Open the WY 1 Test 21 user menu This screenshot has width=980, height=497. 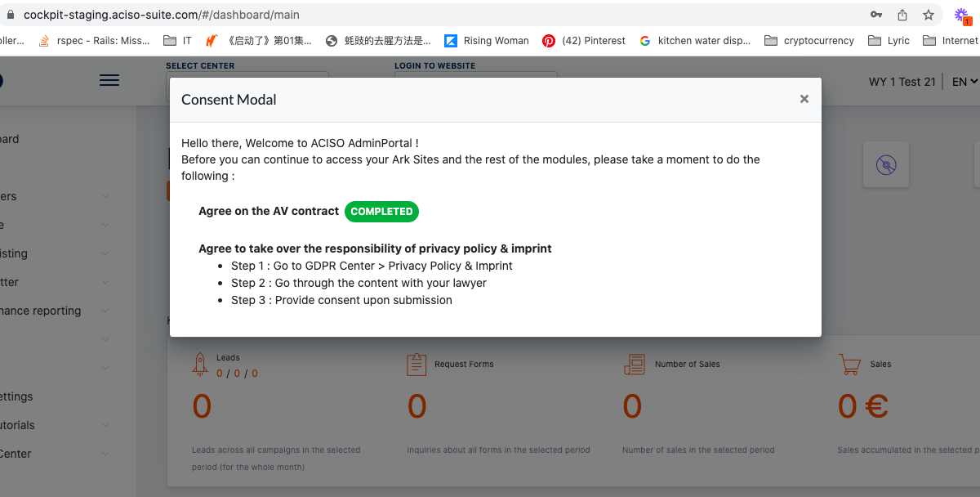click(902, 82)
